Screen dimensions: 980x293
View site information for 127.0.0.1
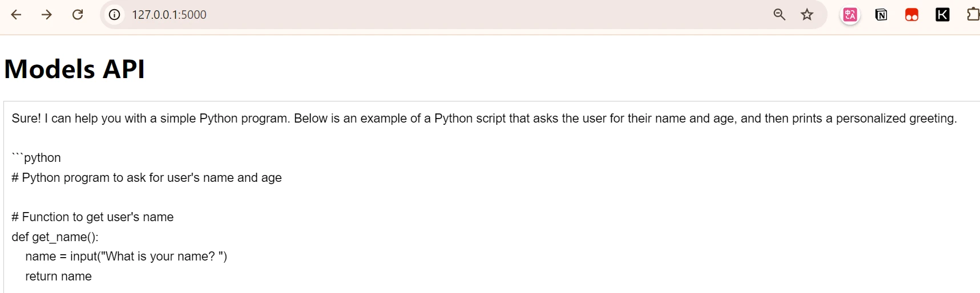(x=115, y=15)
